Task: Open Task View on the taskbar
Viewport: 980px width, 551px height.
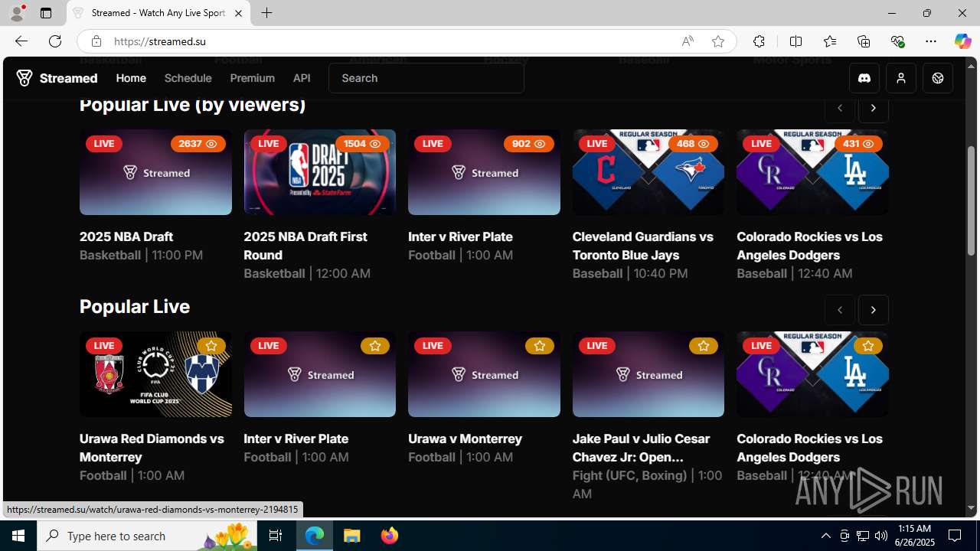Action: point(276,536)
